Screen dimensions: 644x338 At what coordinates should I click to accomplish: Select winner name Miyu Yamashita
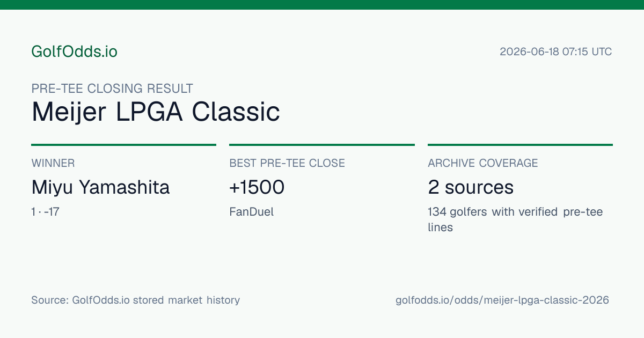[x=100, y=187]
